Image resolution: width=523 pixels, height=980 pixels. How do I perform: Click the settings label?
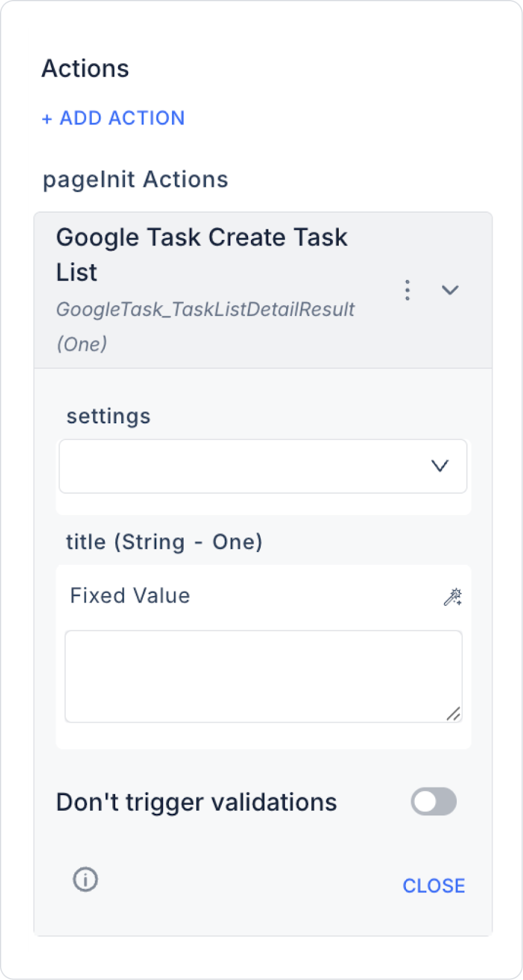pos(108,417)
